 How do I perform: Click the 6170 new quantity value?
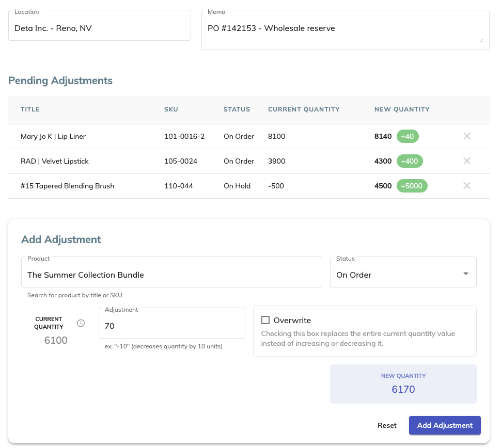click(403, 389)
